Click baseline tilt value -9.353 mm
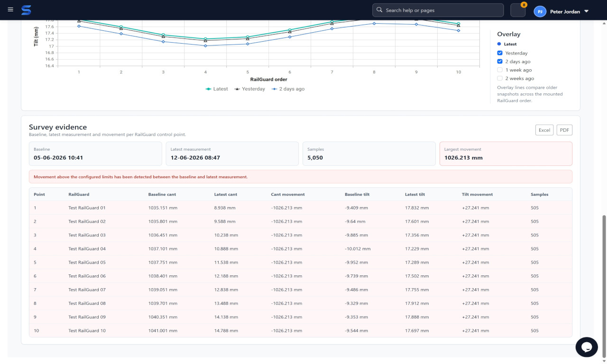 pos(356,317)
